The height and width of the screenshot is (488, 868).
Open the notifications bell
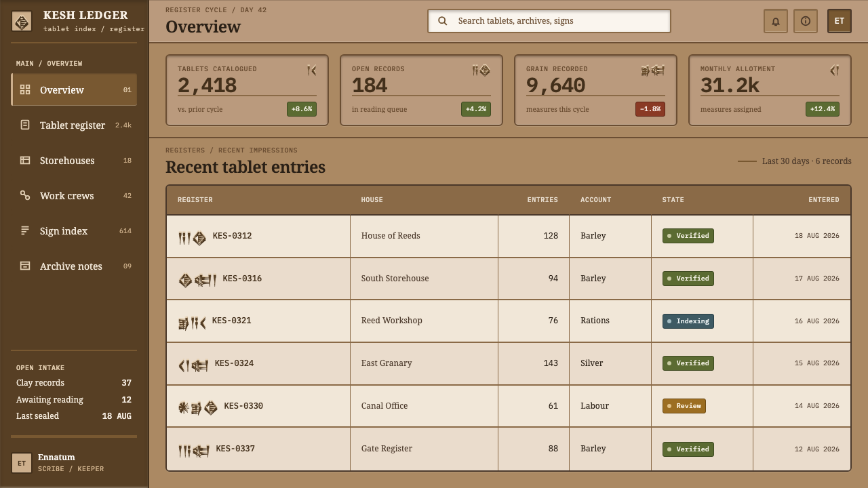pos(776,21)
